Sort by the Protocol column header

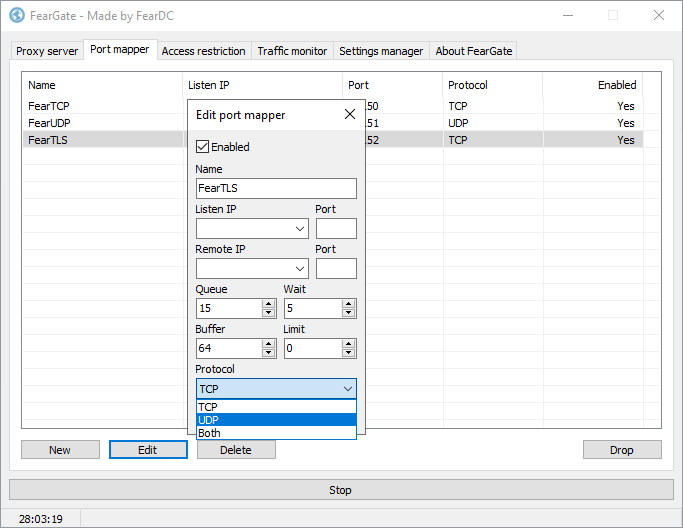[493, 85]
